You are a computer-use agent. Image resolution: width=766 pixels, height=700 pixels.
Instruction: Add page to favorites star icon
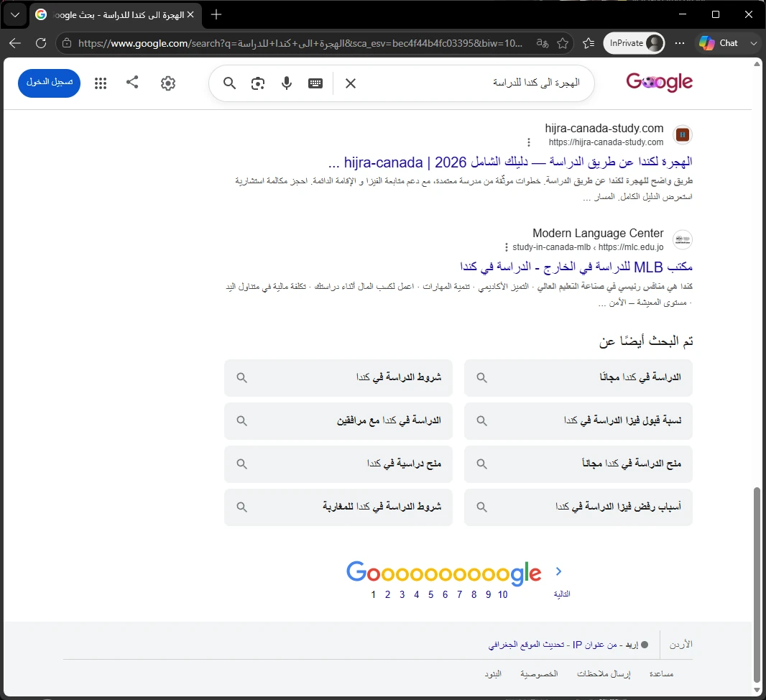(x=563, y=43)
